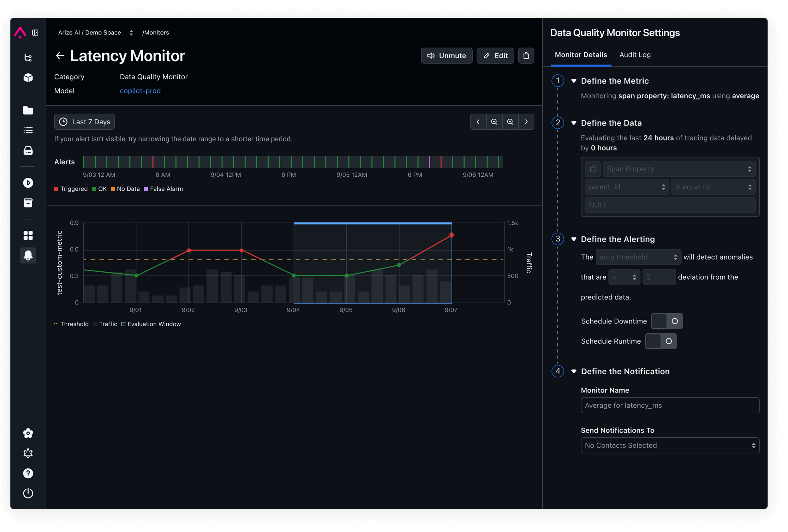Open settings gear icon in sidebar
This screenshot has height=532, width=788.
coord(28,433)
